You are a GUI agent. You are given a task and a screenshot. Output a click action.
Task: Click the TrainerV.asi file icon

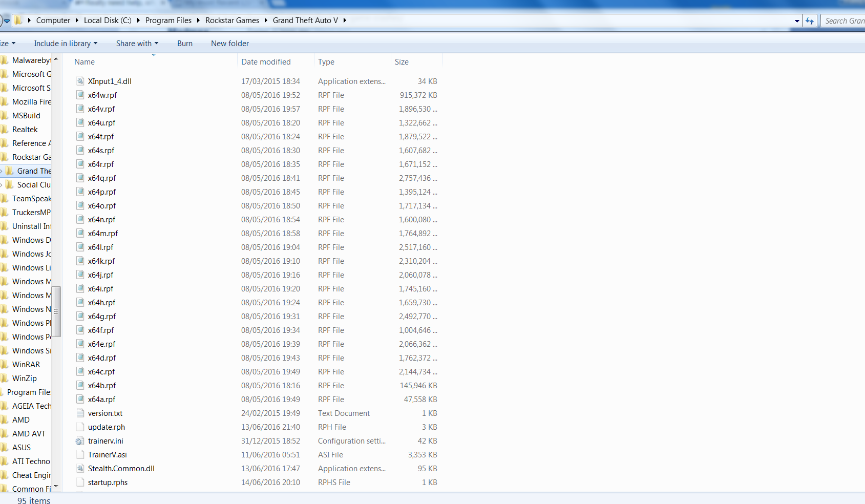coord(80,454)
